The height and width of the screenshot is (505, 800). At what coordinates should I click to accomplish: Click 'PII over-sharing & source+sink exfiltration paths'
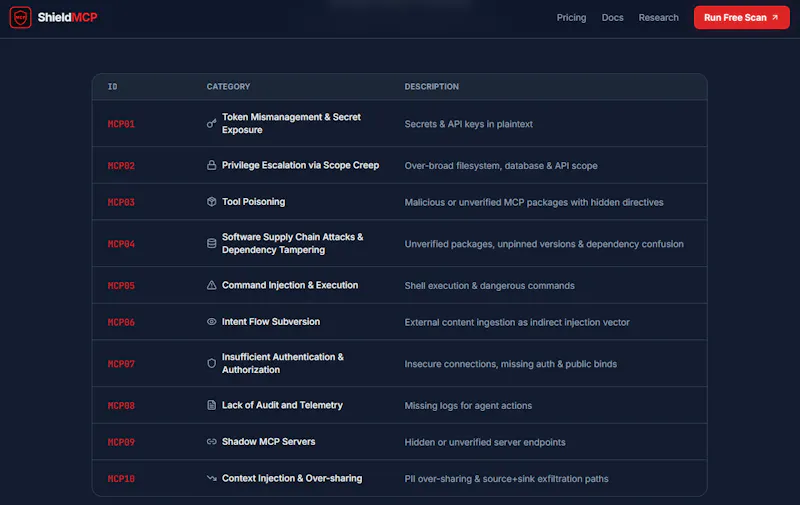[506, 479]
